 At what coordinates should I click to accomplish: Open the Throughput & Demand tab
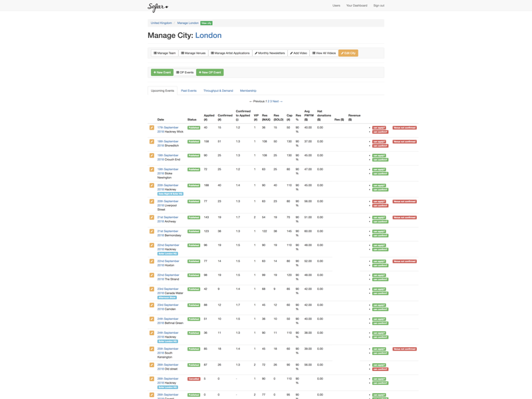click(218, 90)
